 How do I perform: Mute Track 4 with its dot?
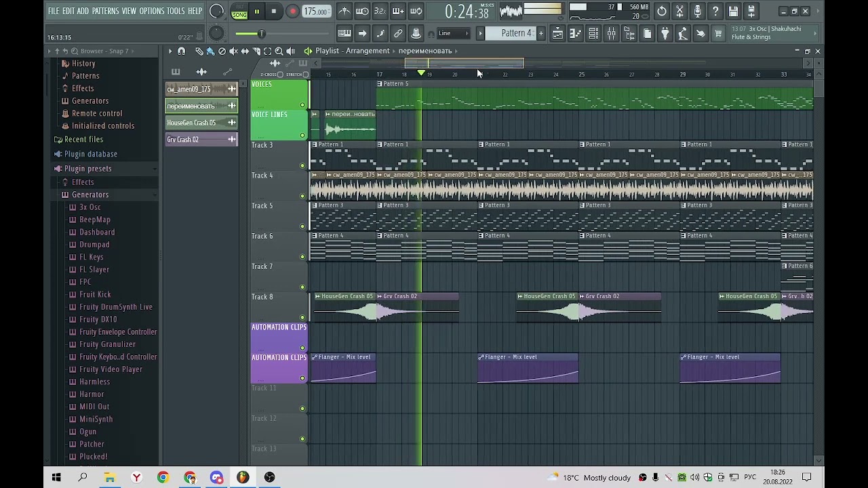302,196
